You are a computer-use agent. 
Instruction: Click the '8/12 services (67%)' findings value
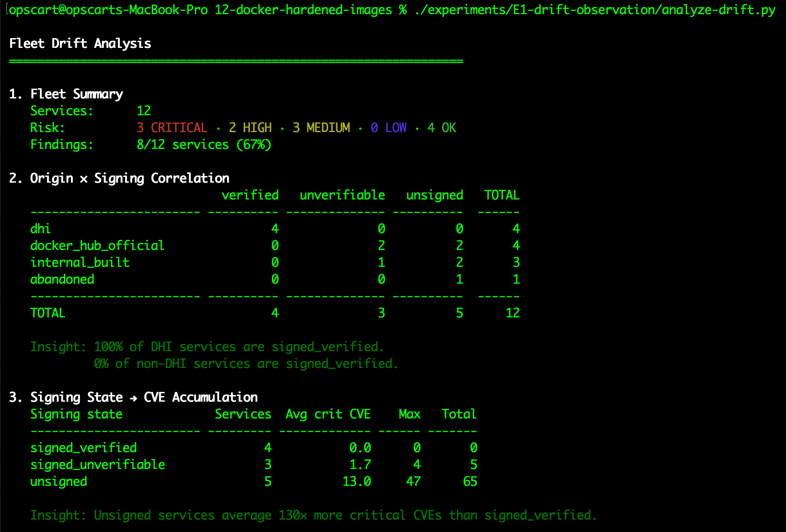tap(204, 145)
